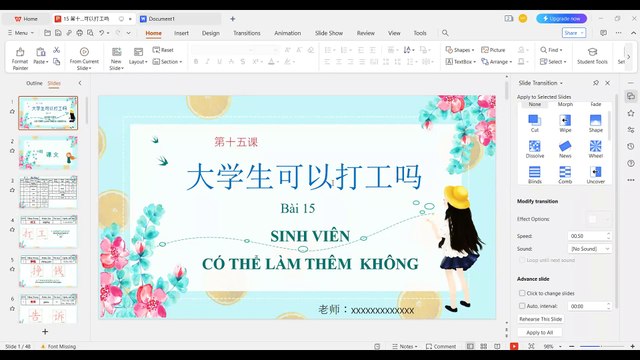Click the zoom slider in status bar
This screenshot has height=360, width=640.
(602, 346)
